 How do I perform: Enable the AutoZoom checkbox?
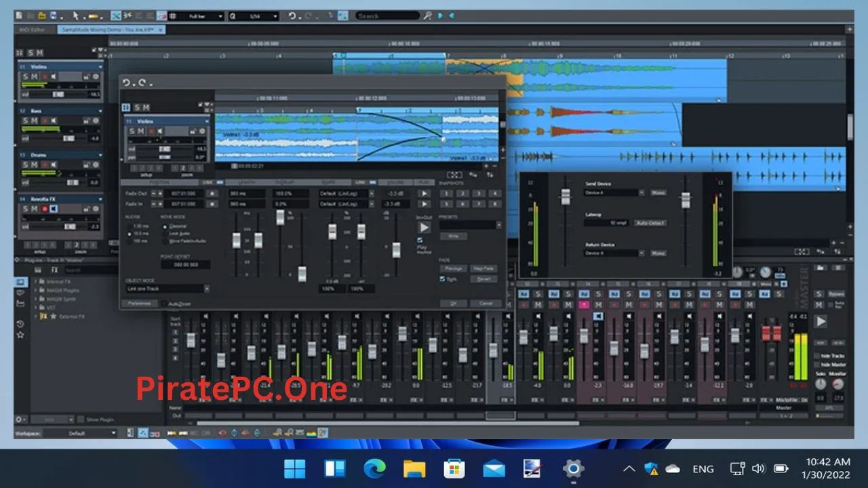(164, 304)
